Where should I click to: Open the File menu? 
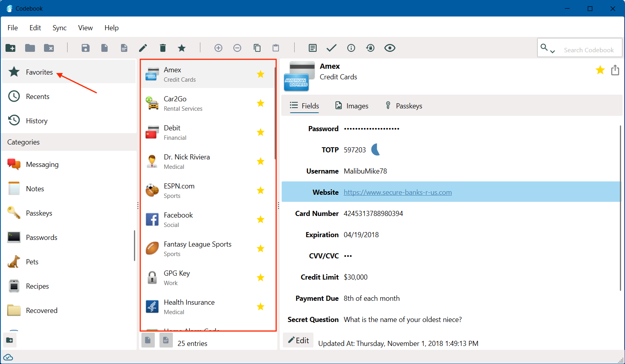(13, 28)
